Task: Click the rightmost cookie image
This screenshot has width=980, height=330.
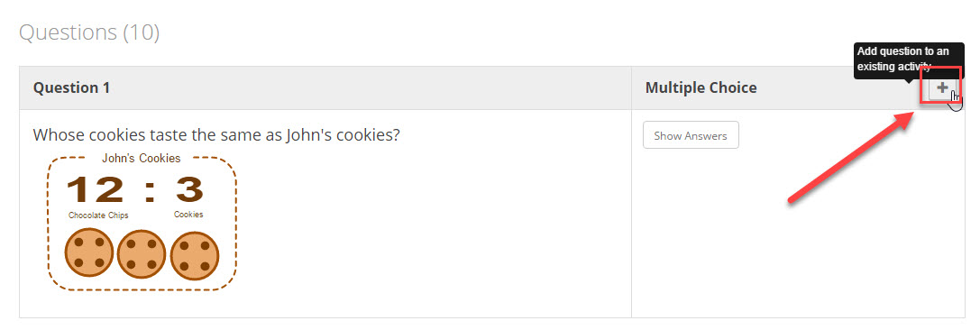Action: click(195, 256)
